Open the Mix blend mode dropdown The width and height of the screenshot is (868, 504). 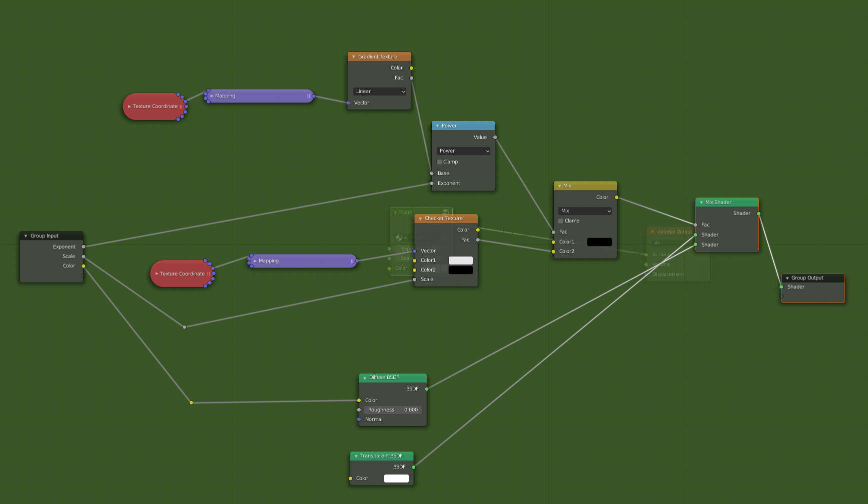[x=585, y=211]
